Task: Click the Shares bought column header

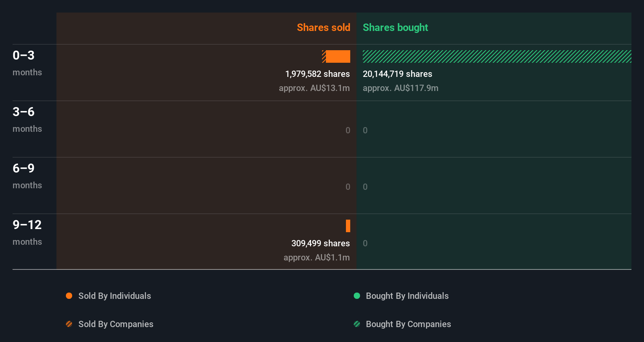Action: (395, 27)
